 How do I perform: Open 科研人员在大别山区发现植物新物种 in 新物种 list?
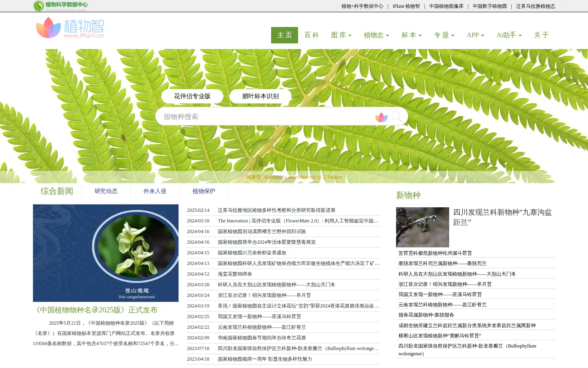coord(457,274)
